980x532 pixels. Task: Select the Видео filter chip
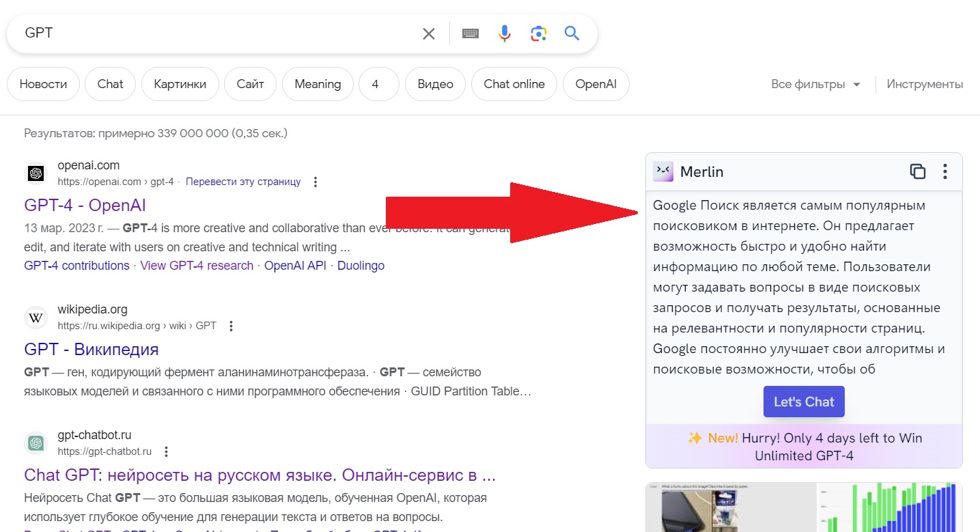pyautogui.click(x=435, y=84)
